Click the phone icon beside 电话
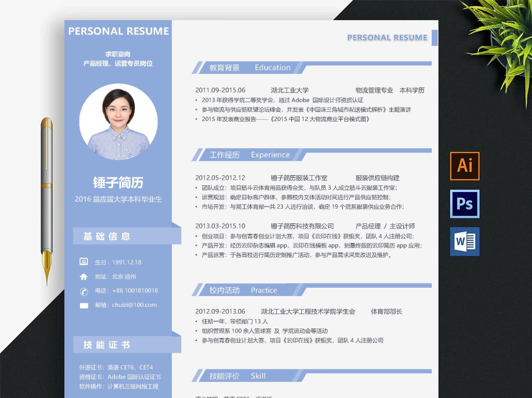This screenshot has width=532, height=398. point(84,291)
